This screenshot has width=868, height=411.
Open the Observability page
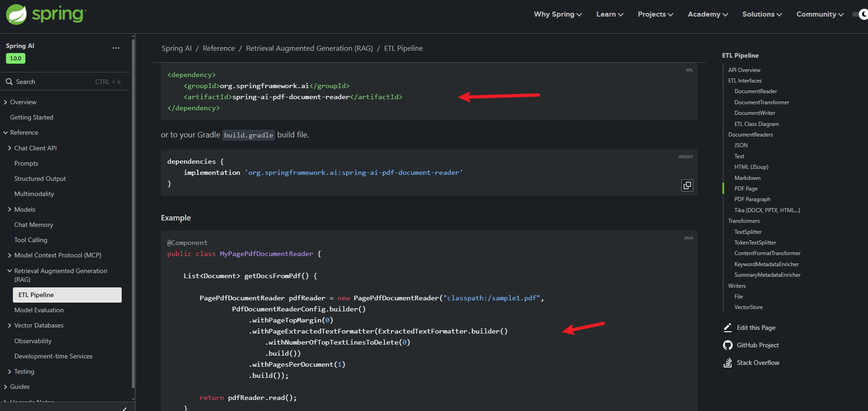[33, 341]
